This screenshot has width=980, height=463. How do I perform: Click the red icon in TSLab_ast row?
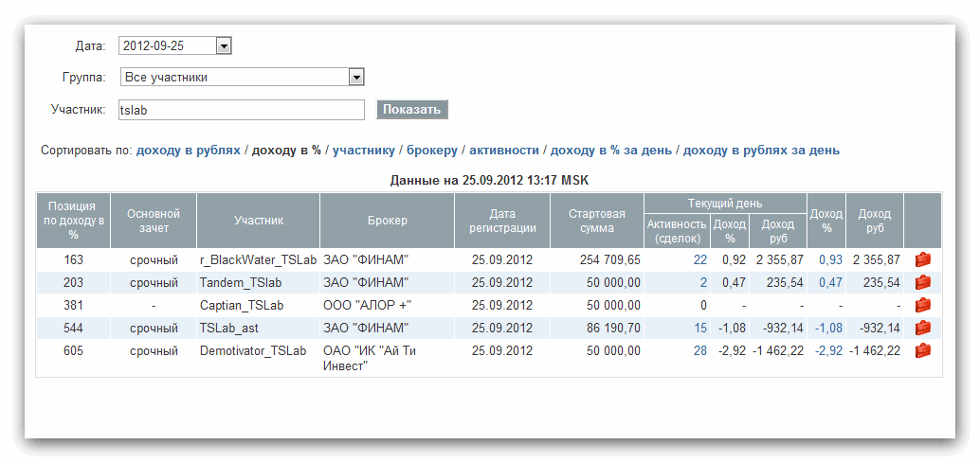tap(922, 328)
